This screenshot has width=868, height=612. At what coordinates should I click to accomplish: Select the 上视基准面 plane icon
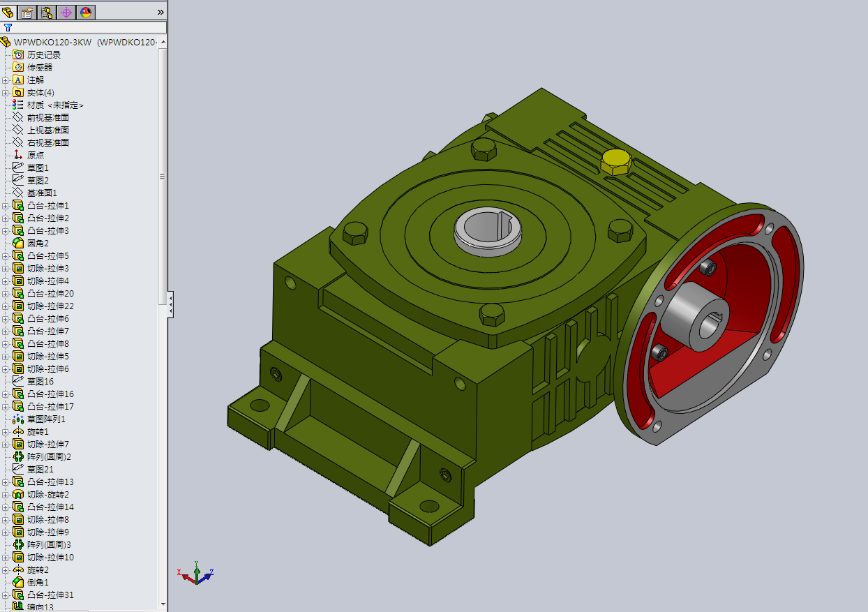(x=18, y=130)
